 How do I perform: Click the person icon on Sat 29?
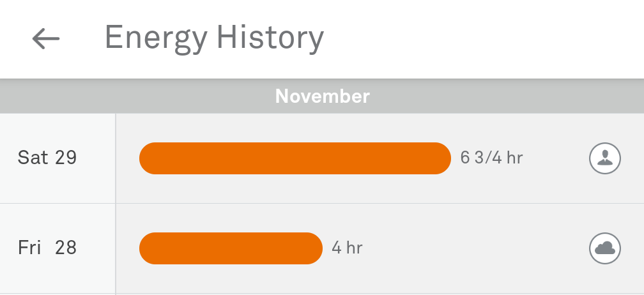coord(604,158)
